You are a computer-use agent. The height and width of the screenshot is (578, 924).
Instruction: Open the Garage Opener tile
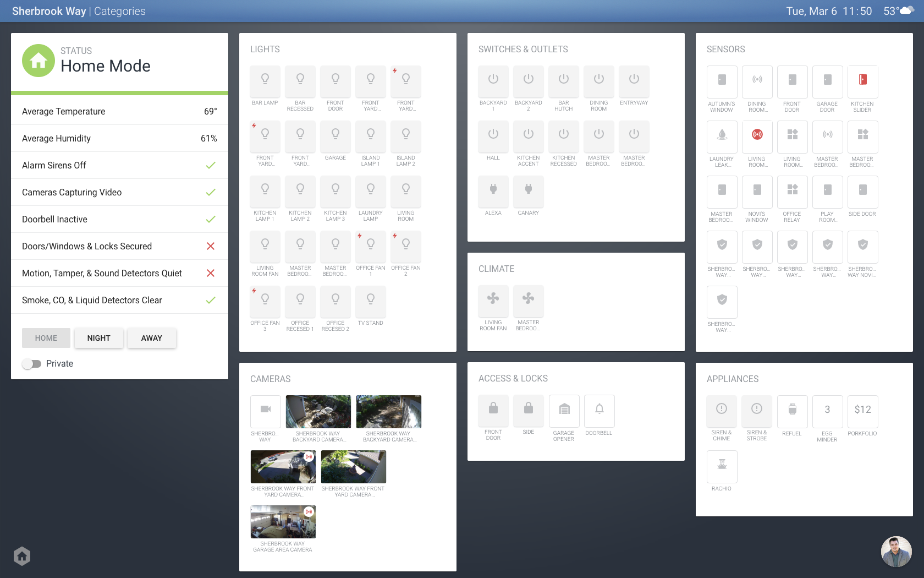point(564,411)
